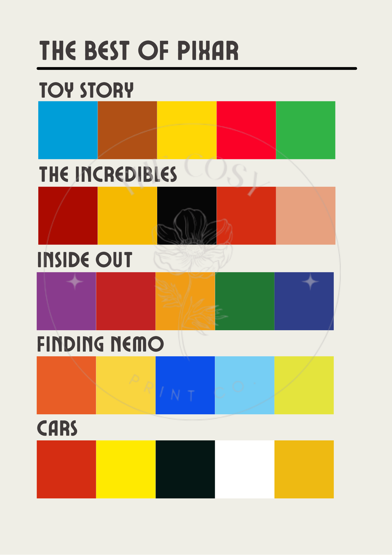The image size is (392, 555).
Task: Select the peach swatch in The Incredibles row
Action: (306, 216)
